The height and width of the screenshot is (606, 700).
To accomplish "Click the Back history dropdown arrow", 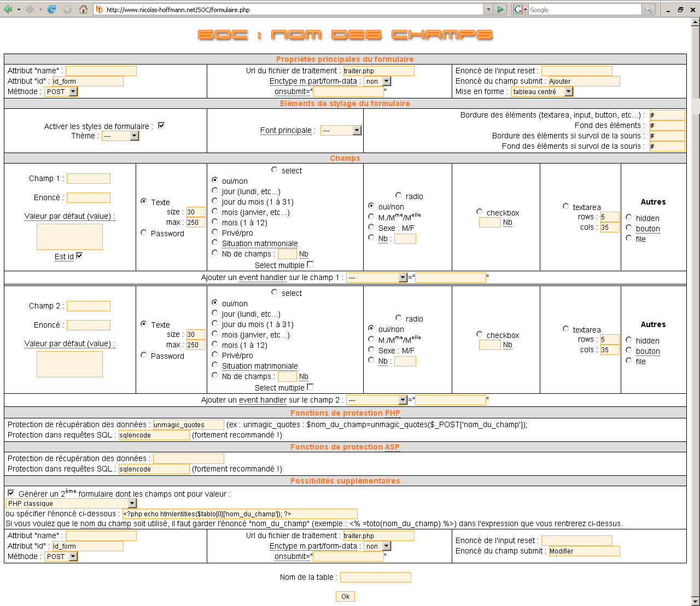I will click(x=19, y=9).
